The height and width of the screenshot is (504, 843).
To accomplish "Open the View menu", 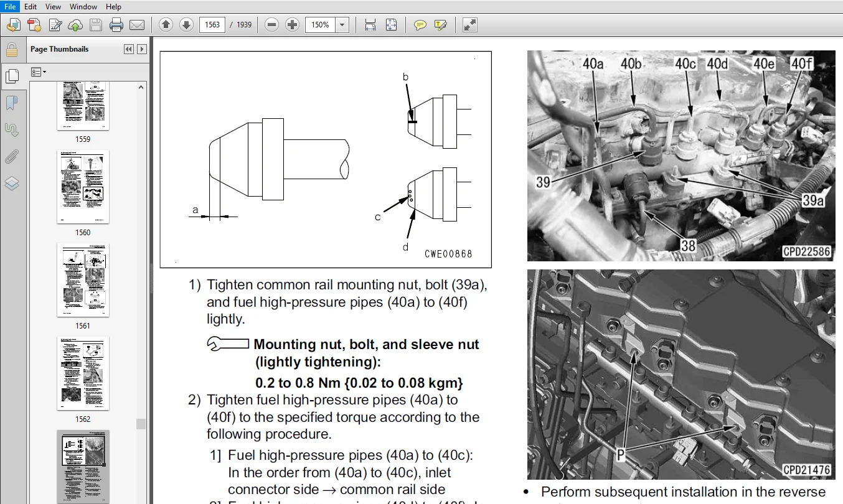I will click(53, 6).
